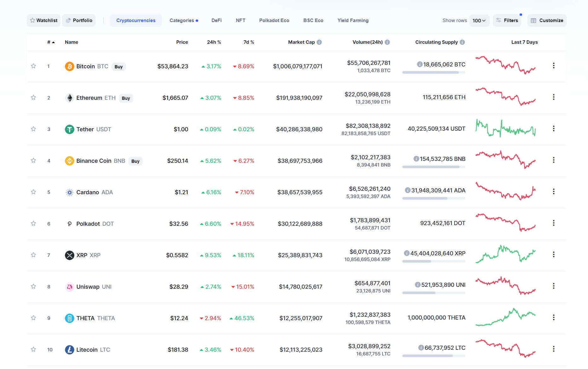Star XRP for the watchlist
The height and width of the screenshot is (369, 588).
coord(33,255)
